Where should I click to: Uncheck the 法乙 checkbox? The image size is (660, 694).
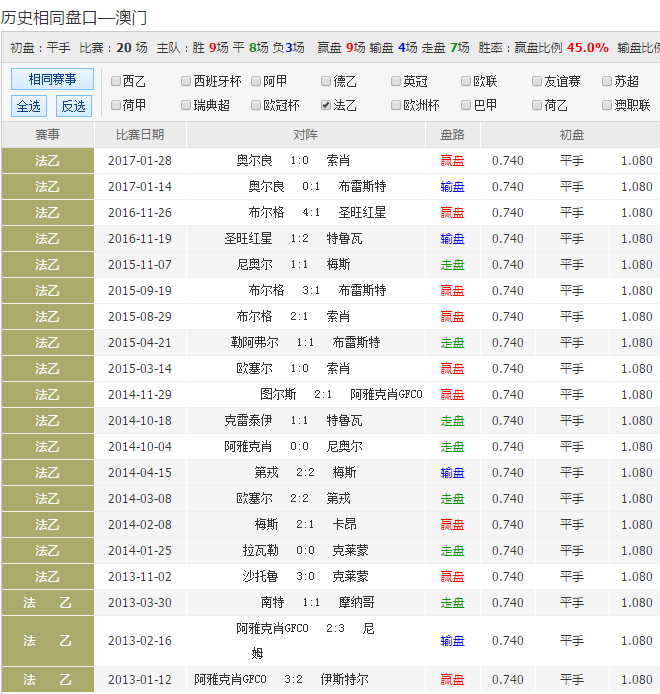(326, 105)
